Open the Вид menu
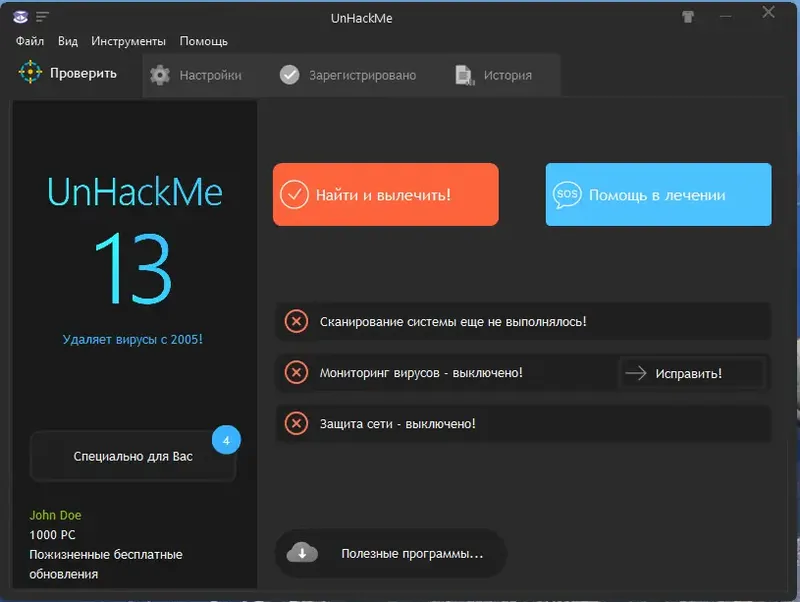Screen dimensions: 800x602 [68, 41]
